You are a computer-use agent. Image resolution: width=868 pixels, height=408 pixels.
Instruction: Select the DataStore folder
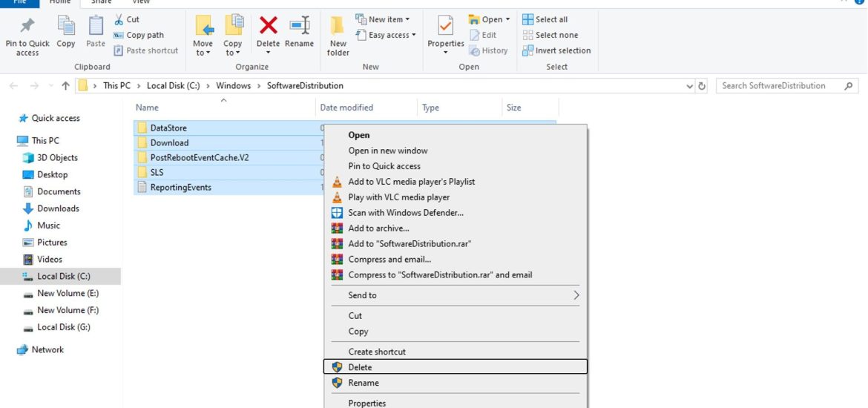[x=168, y=128]
